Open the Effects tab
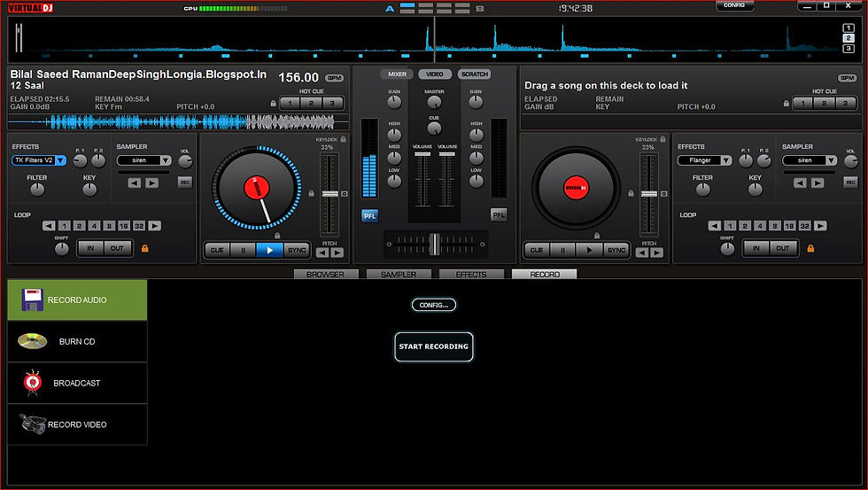The width and height of the screenshot is (868, 490). [x=471, y=274]
